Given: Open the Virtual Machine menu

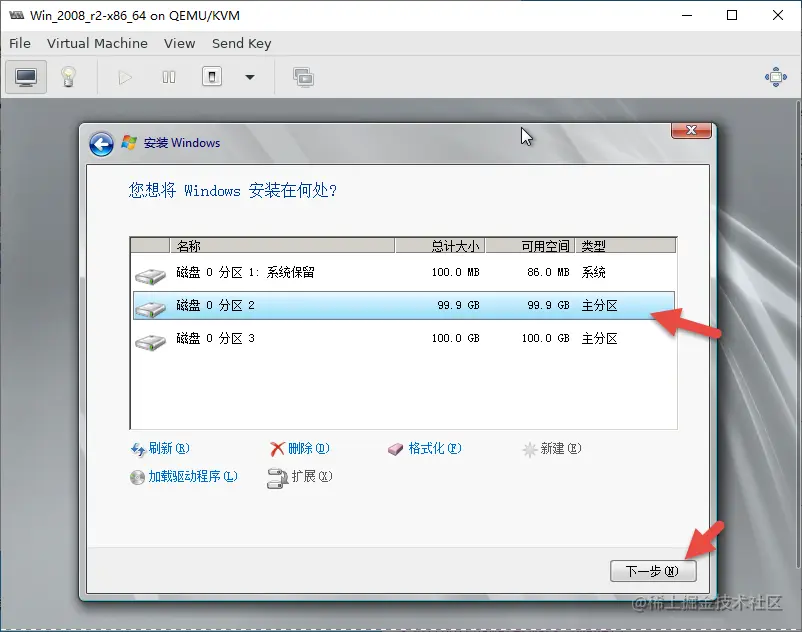Looking at the screenshot, I should click(x=97, y=43).
